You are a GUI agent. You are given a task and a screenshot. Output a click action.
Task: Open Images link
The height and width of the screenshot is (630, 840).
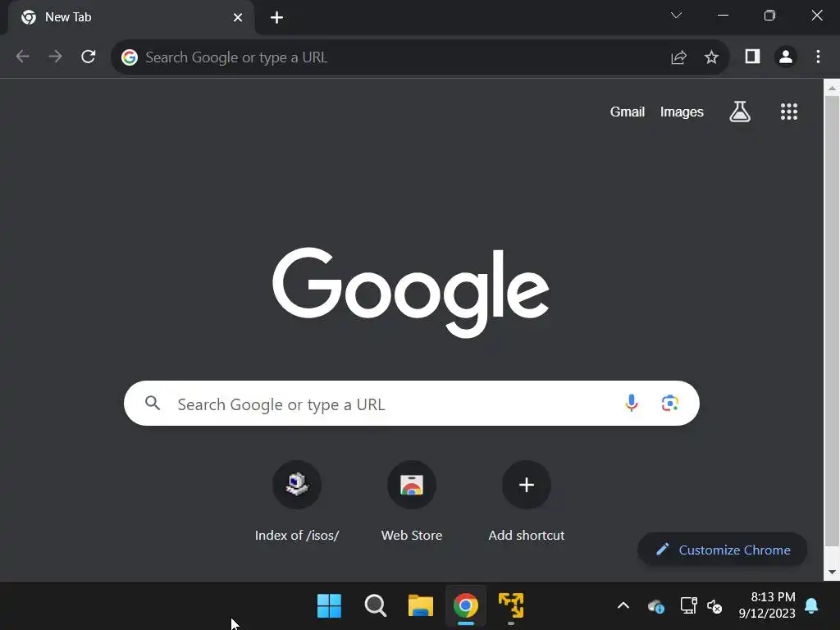pos(682,112)
